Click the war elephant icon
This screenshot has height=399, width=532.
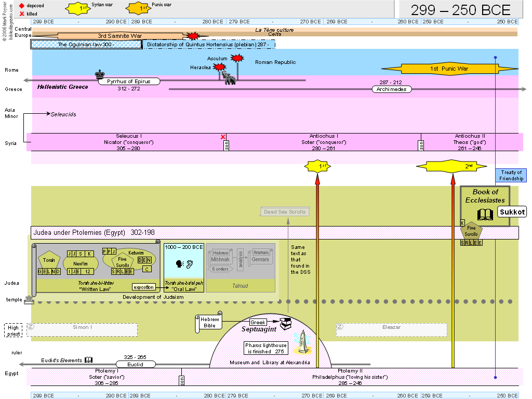click(229, 78)
